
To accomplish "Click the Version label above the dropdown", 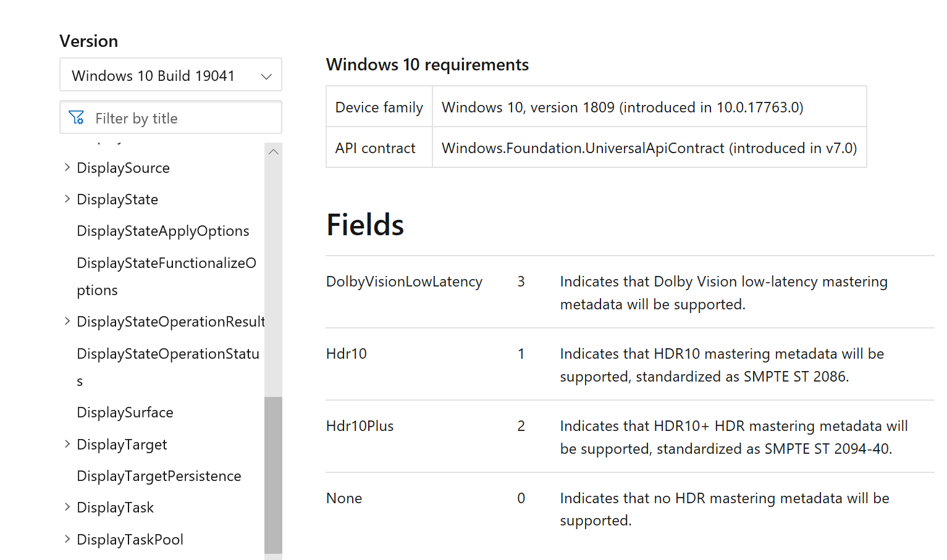I will [89, 41].
